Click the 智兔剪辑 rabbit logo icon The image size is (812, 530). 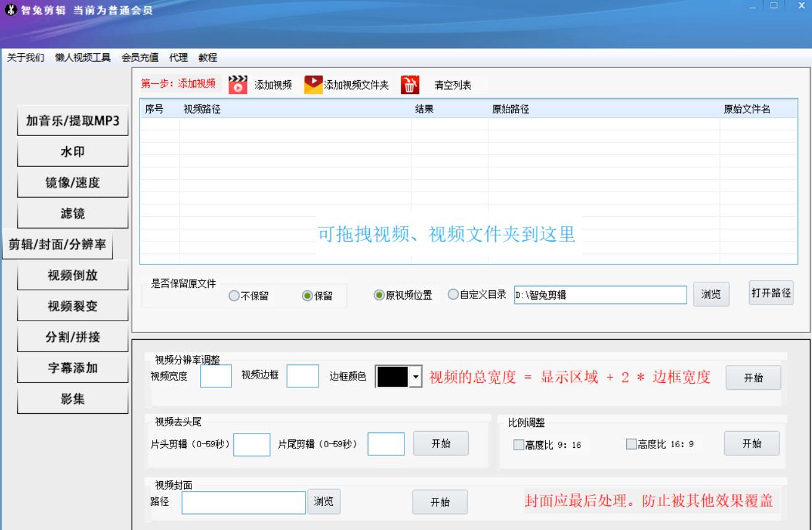10,11
